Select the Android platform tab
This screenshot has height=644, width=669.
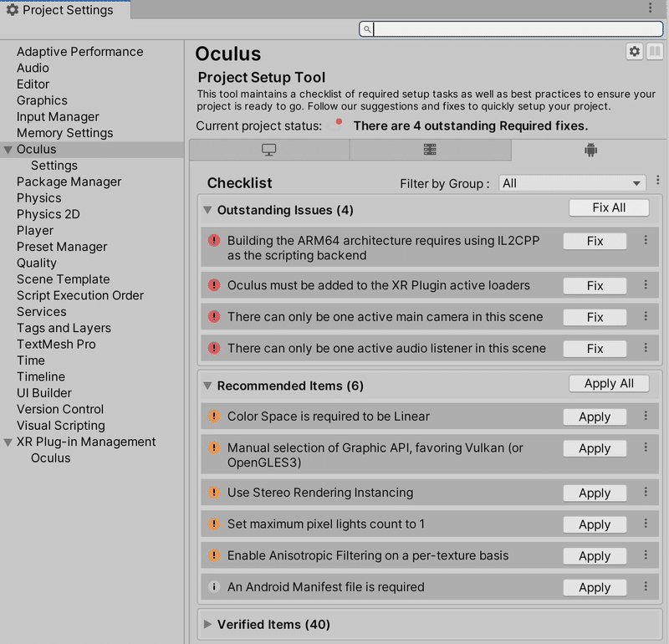[x=590, y=150]
